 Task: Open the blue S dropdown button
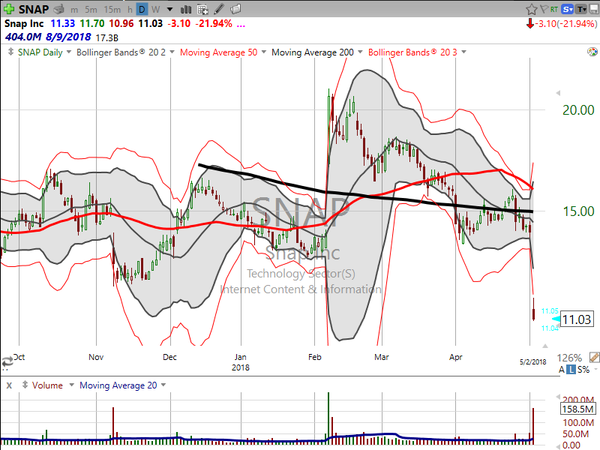click(567, 10)
